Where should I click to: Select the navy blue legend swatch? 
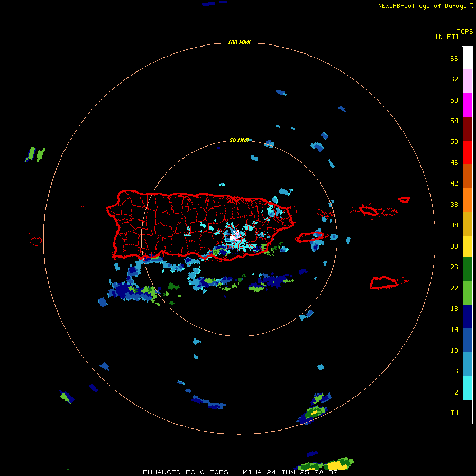point(467,317)
